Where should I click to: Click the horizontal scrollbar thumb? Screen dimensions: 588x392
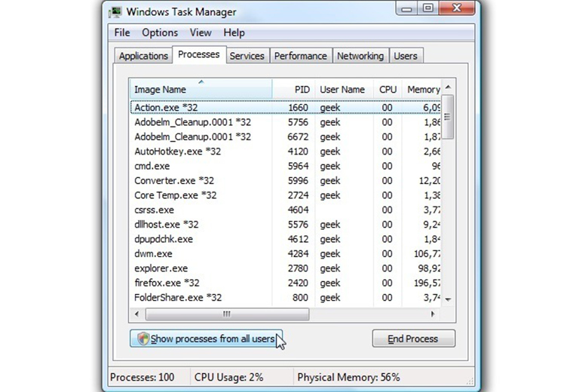(227, 314)
